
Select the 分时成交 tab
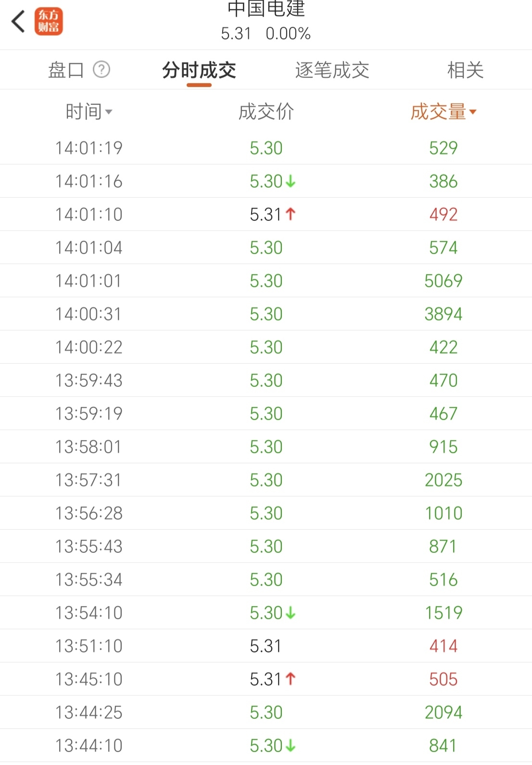[199, 70]
